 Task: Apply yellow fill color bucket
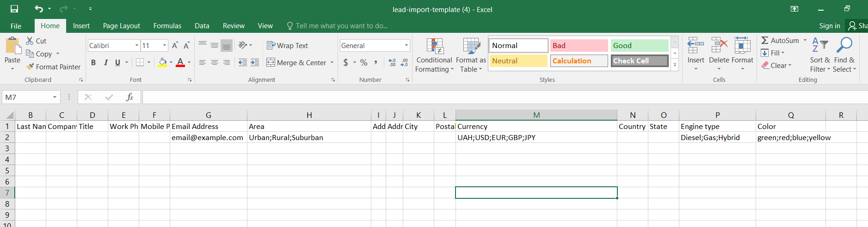coord(162,62)
